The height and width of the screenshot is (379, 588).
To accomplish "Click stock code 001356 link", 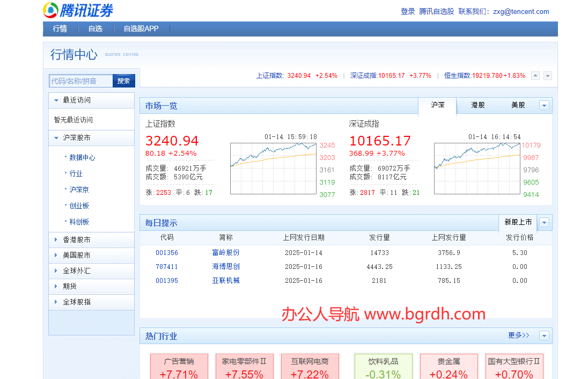I will (167, 253).
